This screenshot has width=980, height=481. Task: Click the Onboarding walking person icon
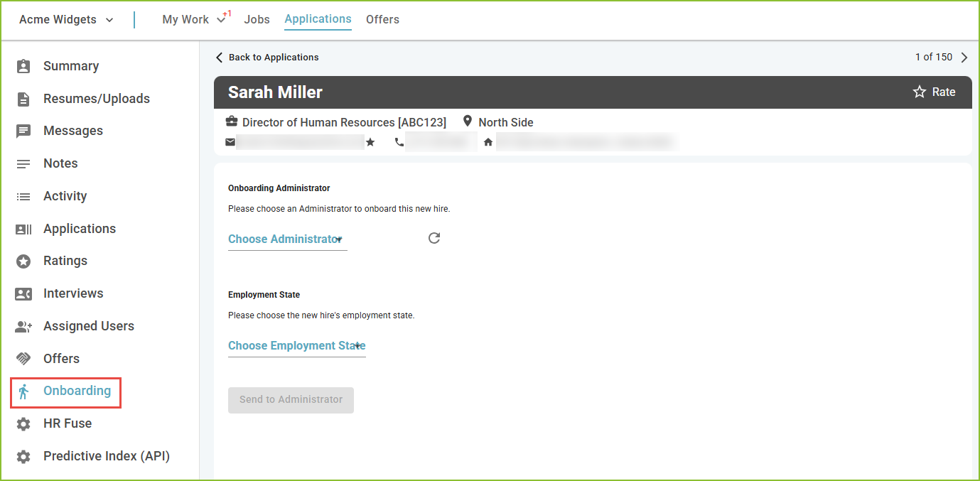pos(23,391)
